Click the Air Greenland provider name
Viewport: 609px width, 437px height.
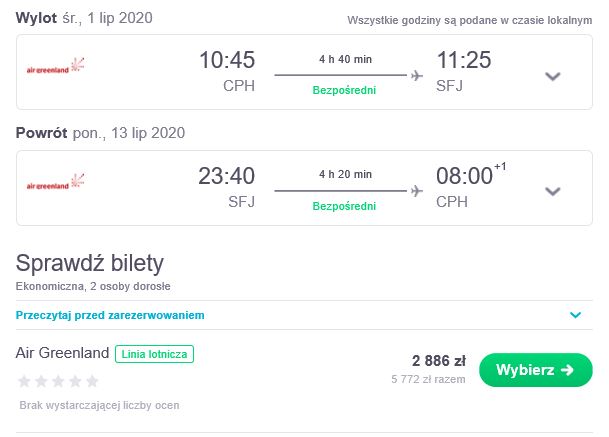point(62,353)
